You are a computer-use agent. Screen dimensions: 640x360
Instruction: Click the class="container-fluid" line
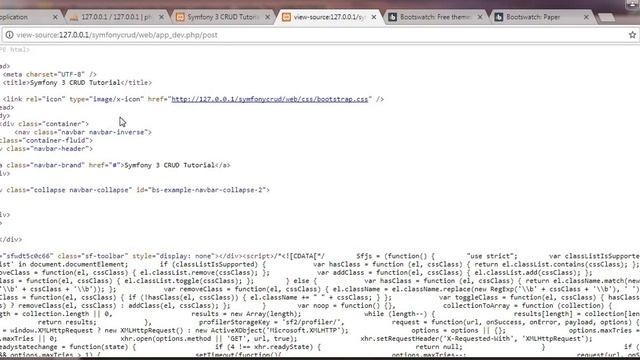coord(46,140)
